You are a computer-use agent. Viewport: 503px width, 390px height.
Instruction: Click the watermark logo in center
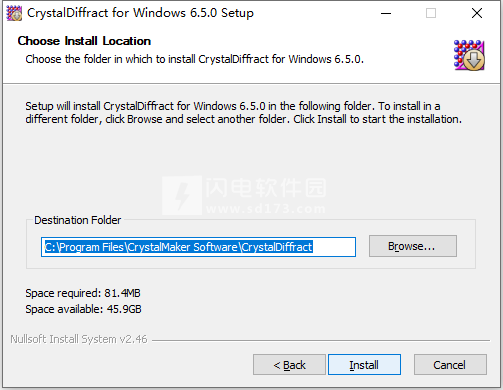[x=182, y=195]
